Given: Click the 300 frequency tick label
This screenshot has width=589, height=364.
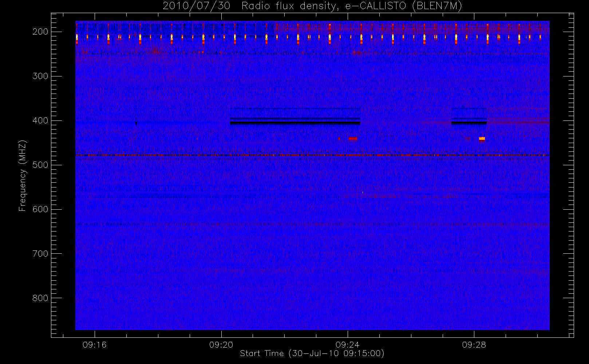Looking at the screenshot, I should point(40,76).
